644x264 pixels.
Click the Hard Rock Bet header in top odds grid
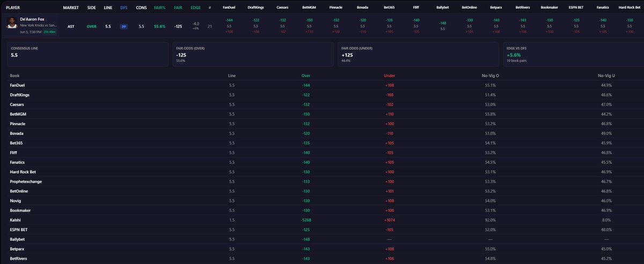click(628, 8)
